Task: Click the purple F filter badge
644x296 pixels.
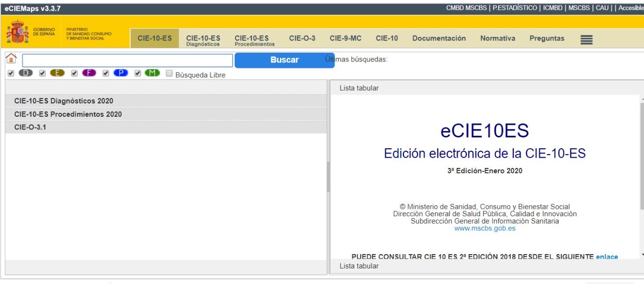Action: 90,73
